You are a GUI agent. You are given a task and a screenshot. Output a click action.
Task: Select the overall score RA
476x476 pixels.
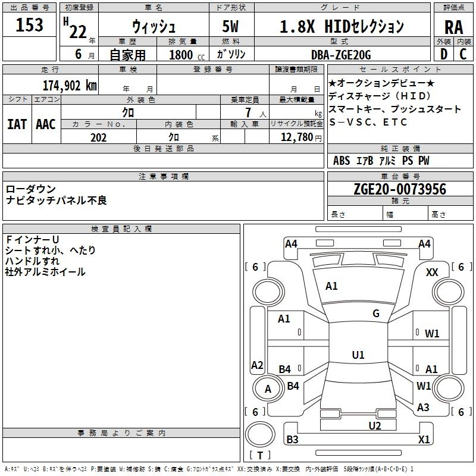point(453,27)
